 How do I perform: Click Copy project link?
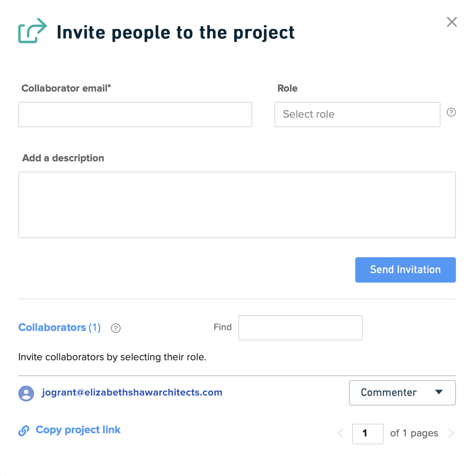[x=78, y=430]
